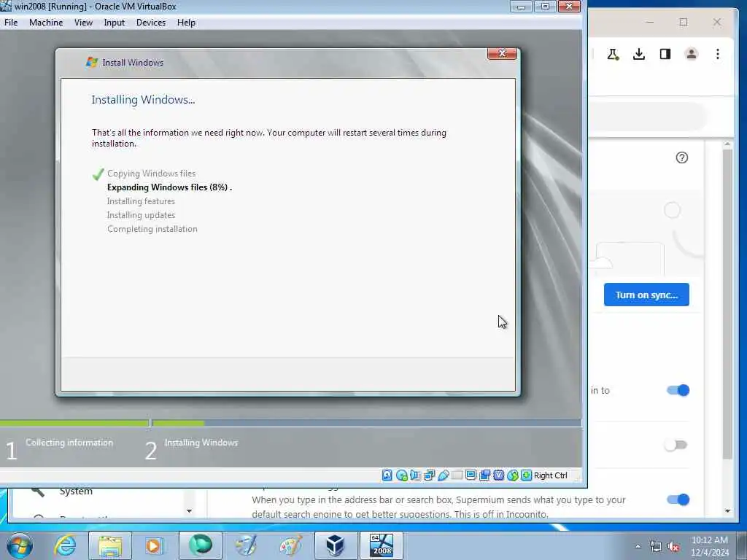Screen dimensions: 747x560
Task: Click 'Installing Windows' stage label at bottom
Action: click(x=201, y=443)
